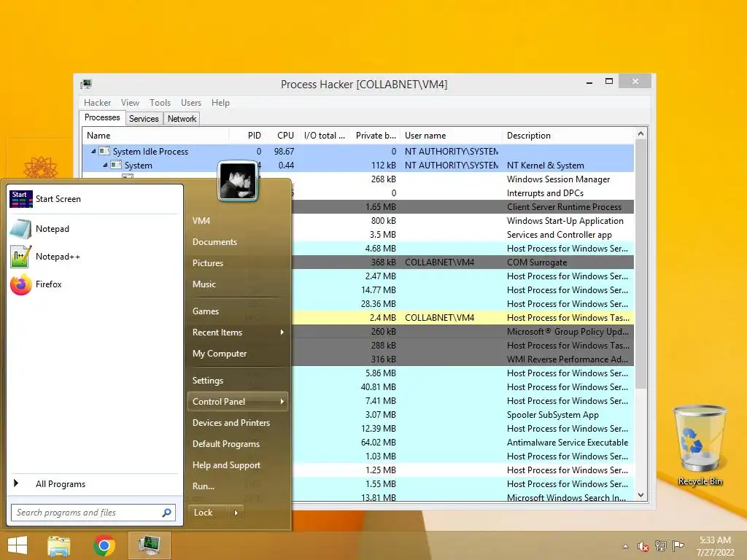This screenshot has height=560, width=747.
Task: Open the Recycle Bin desktop icon
Action: 700,446
